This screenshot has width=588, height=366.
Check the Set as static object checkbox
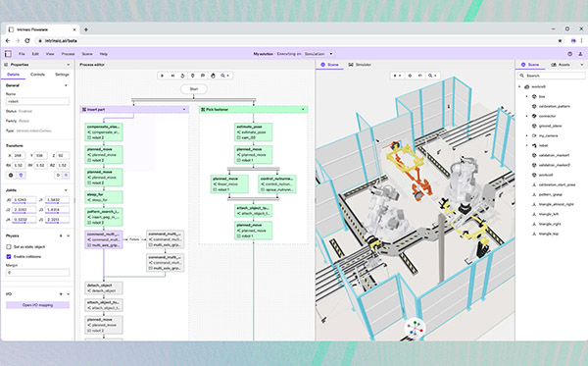coord(9,246)
